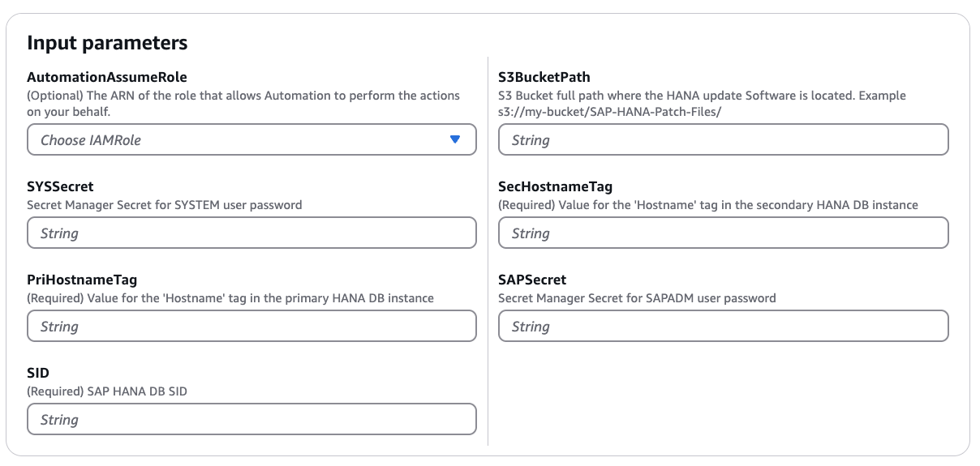This screenshot has width=980, height=466.
Task: Select the SID input field
Action: (x=251, y=419)
